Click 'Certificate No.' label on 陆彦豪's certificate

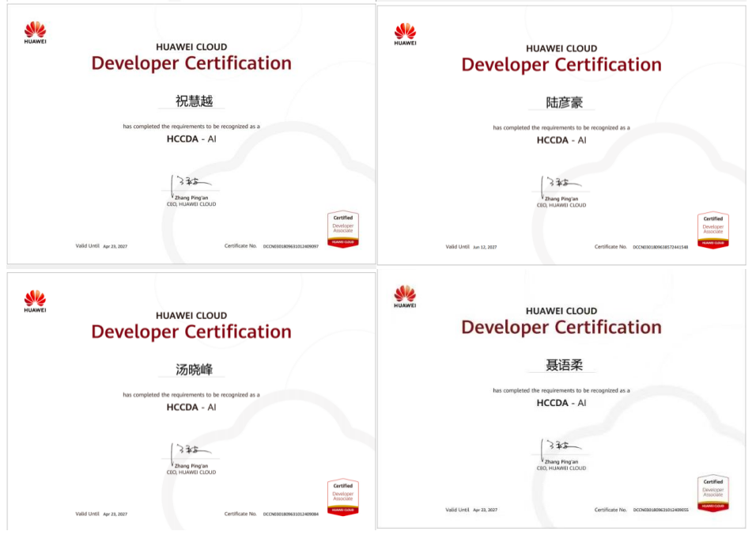(610, 247)
